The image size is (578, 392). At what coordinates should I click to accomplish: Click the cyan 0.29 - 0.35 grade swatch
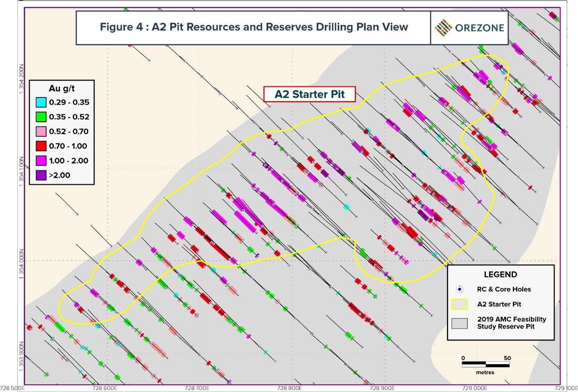point(40,102)
